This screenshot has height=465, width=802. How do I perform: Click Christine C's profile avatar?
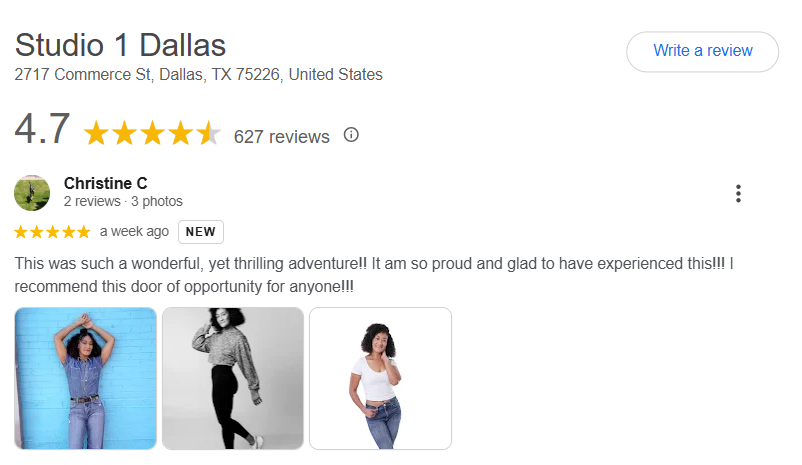[32, 193]
